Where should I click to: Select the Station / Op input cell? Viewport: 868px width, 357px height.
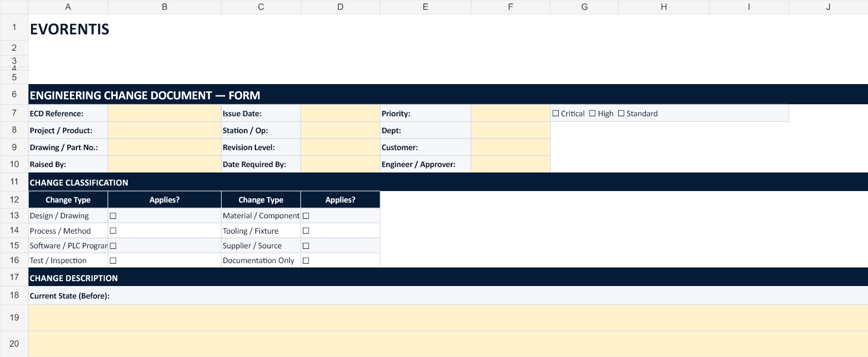point(340,130)
